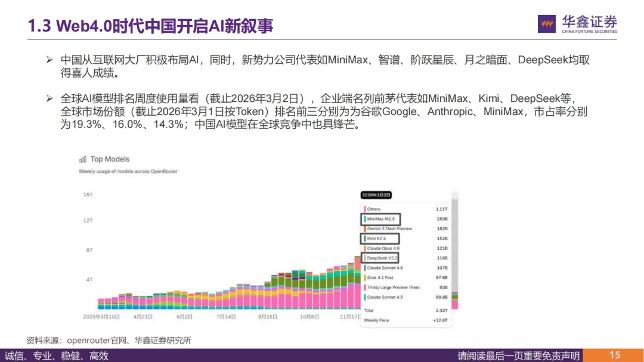
Task: Click the 'Top Models' chart heading
Action: tap(110, 159)
